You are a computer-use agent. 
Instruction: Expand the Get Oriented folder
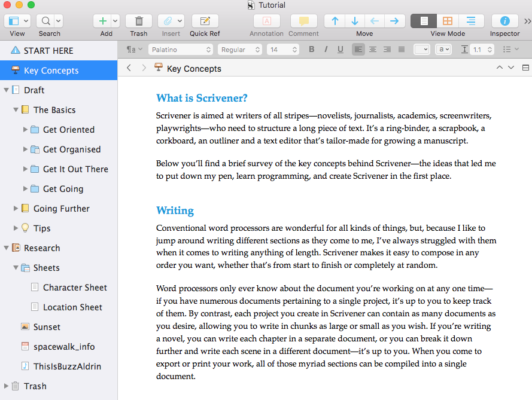click(x=25, y=130)
